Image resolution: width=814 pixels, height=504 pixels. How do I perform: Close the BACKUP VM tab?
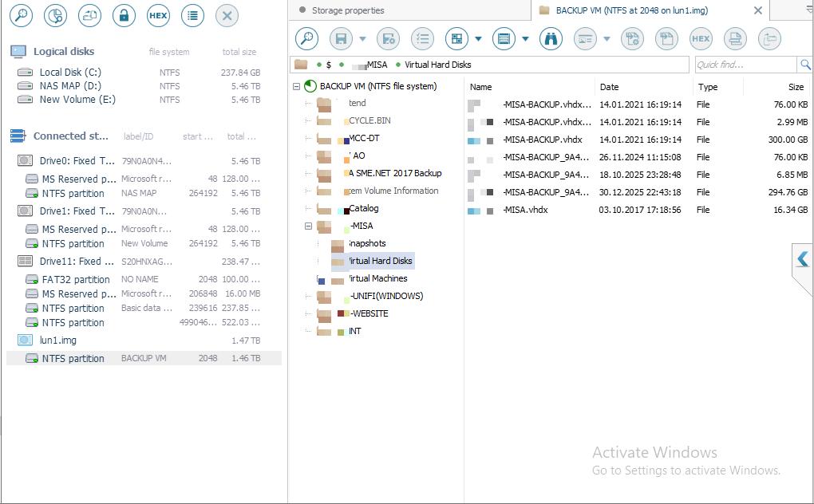point(758,10)
